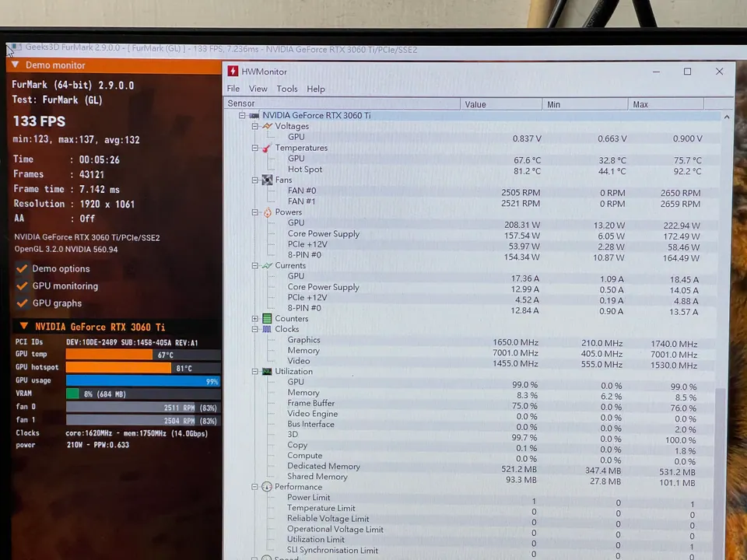Collapse the Powers tree node

point(255,212)
